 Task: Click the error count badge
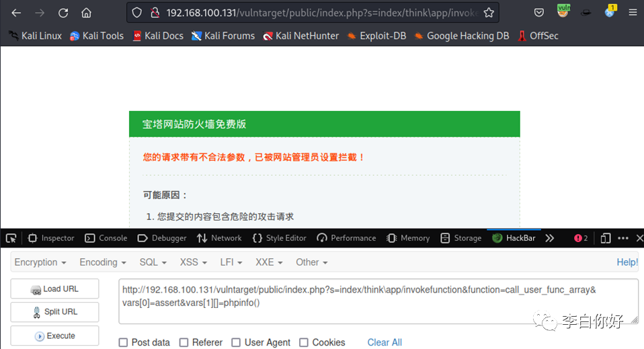pyautogui.click(x=581, y=238)
